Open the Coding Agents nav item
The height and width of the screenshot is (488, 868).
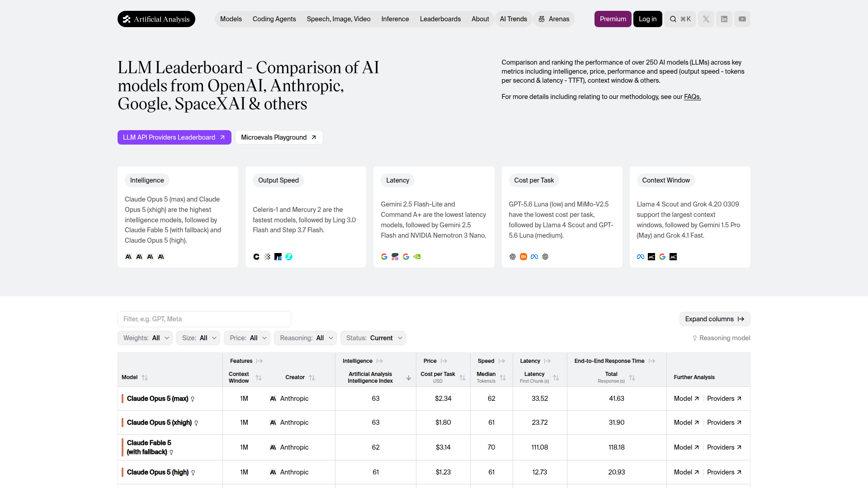tap(274, 19)
